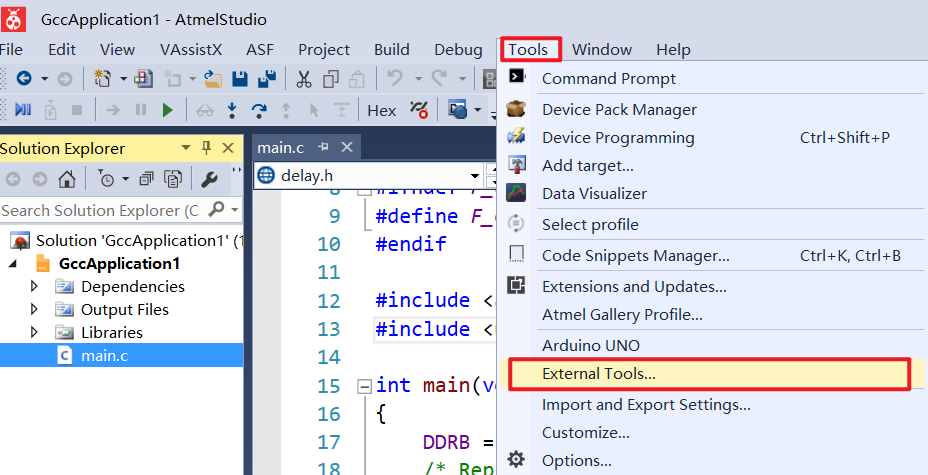The width and height of the screenshot is (928, 475).
Task: Toggle Show All Files in Solution Explorer
Action: click(x=173, y=179)
